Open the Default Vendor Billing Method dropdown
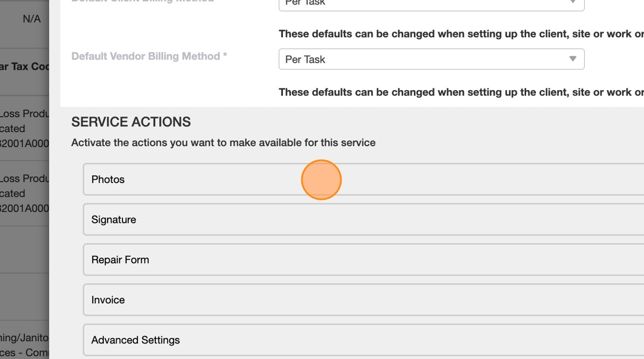Viewport: 644px width, 359px height. pos(425,59)
